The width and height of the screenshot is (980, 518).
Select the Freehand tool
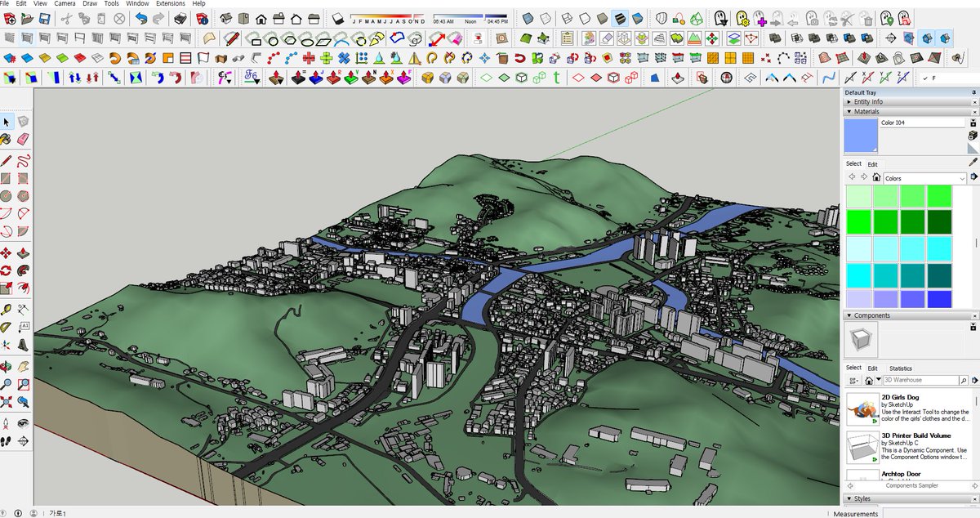point(24,161)
